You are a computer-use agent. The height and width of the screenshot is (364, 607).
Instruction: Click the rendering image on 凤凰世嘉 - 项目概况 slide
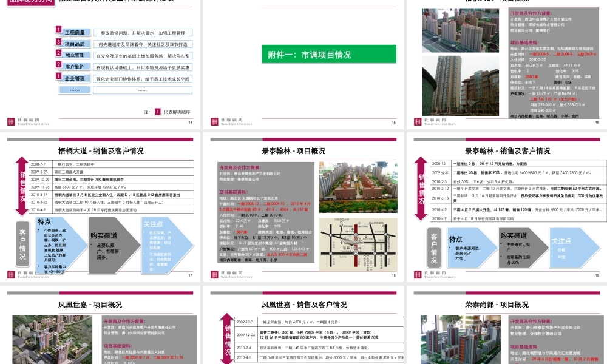pyautogui.click(x=52, y=340)
